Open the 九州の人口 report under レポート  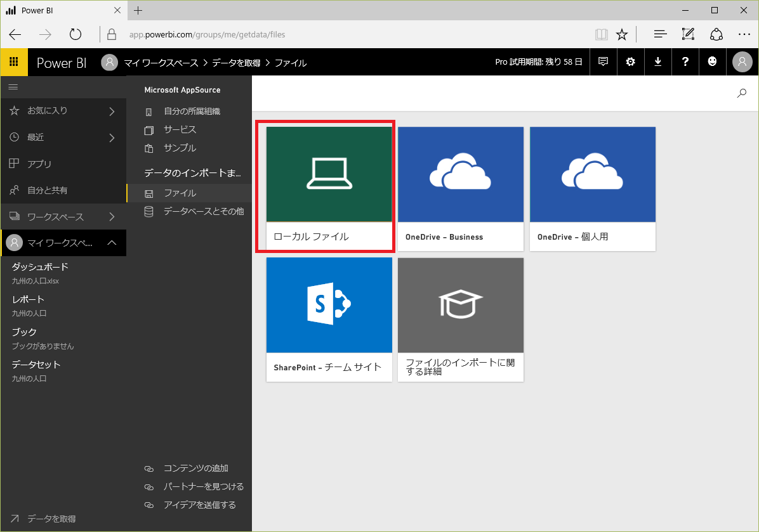click(x=29, y=313)
